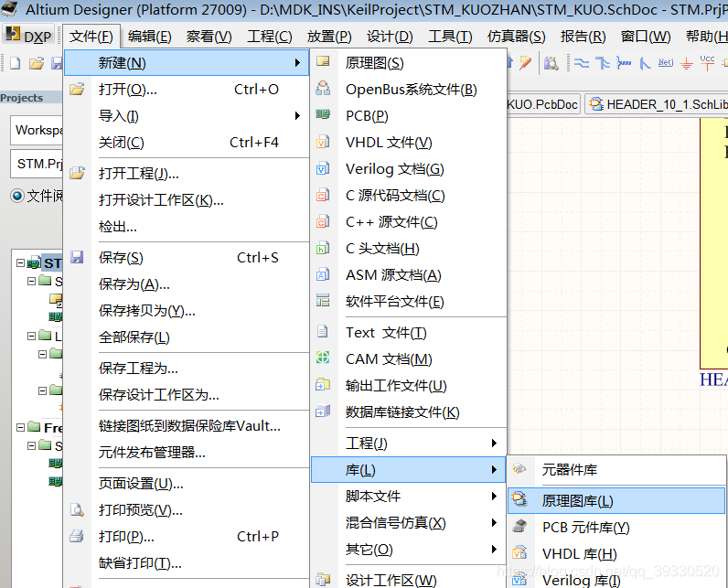Viewport: 728px width, 588px height.
Task: Expand the 工程(J) submenu arrow
Action: point(494,444)
